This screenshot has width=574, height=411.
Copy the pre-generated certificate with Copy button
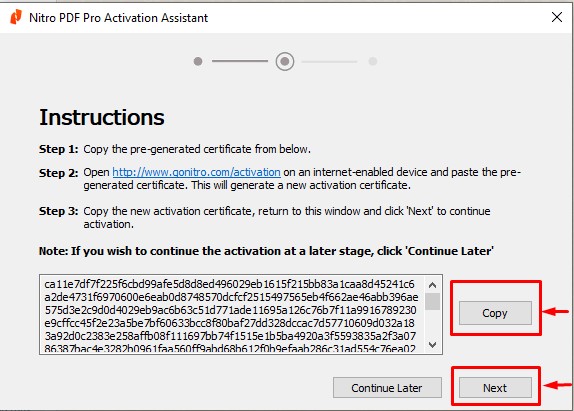point(495,313)
